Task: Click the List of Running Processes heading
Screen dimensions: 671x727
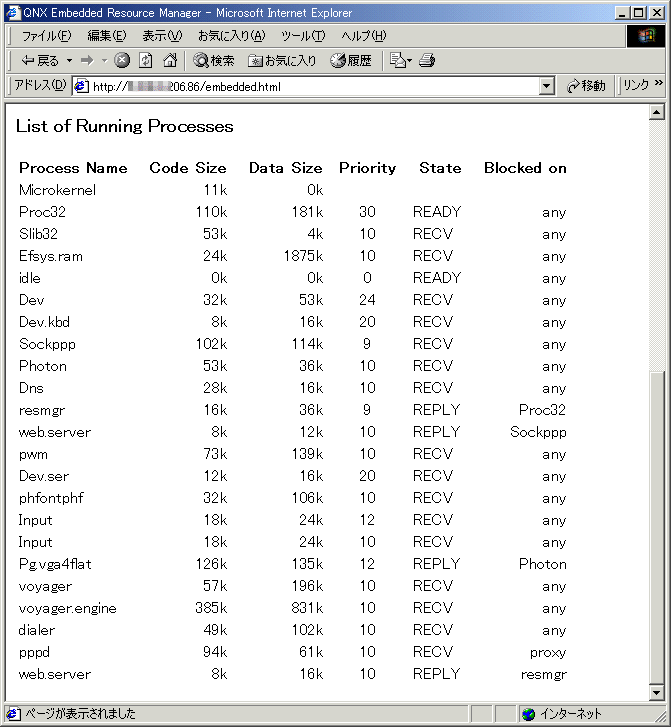Action: click(x=124, y=126)
